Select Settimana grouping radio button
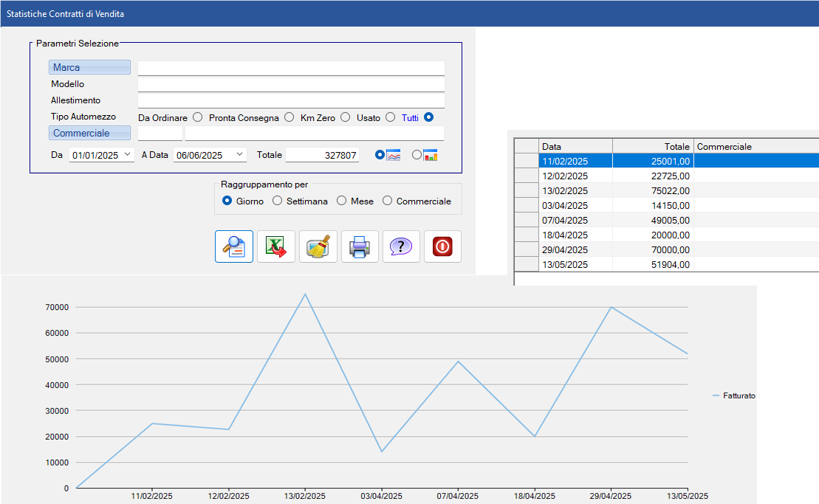This screenshot has width=819, height=504. (278, 201)
